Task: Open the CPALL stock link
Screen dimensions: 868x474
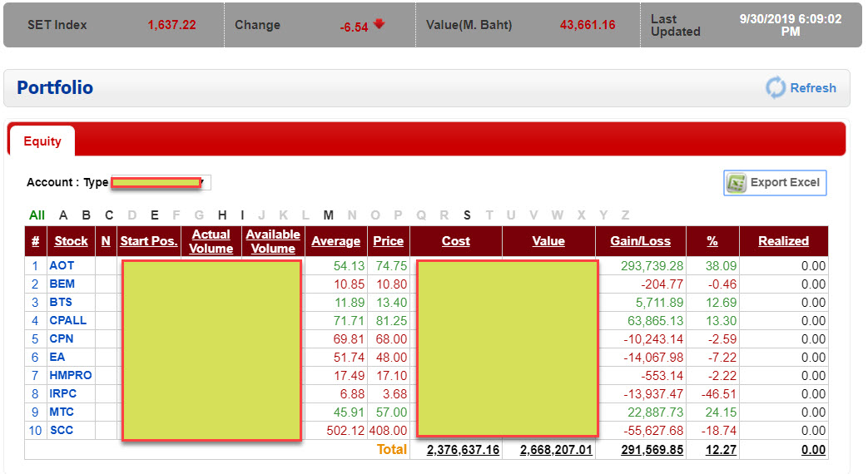Action: (x=68, y=320)
